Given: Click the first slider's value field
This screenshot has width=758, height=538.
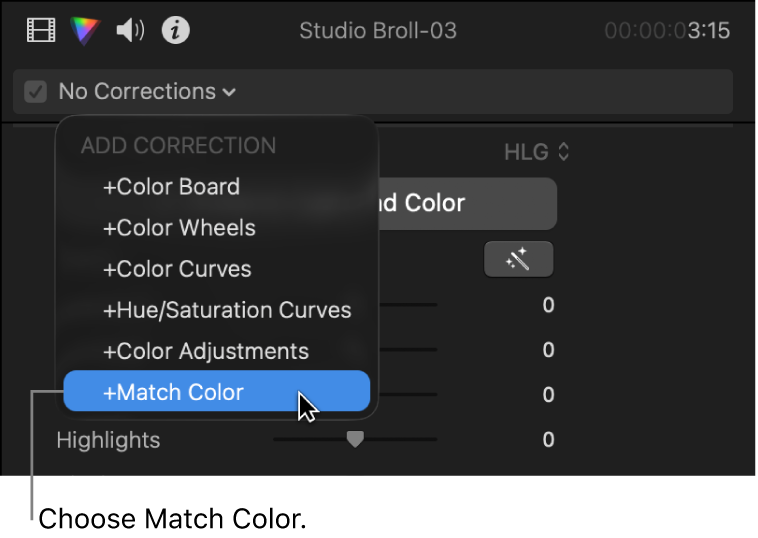Looking at the screenshot, I should point(548,305).
